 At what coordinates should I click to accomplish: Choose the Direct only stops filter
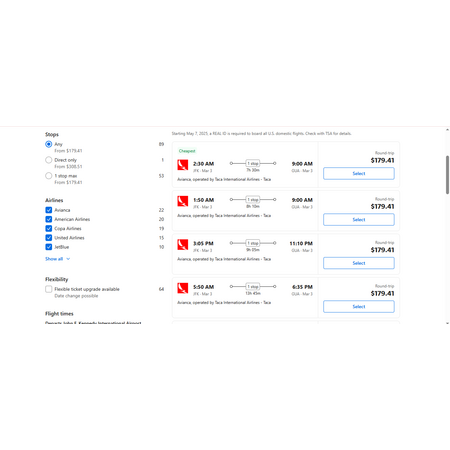pyautogui.click(x=49, y=160)
